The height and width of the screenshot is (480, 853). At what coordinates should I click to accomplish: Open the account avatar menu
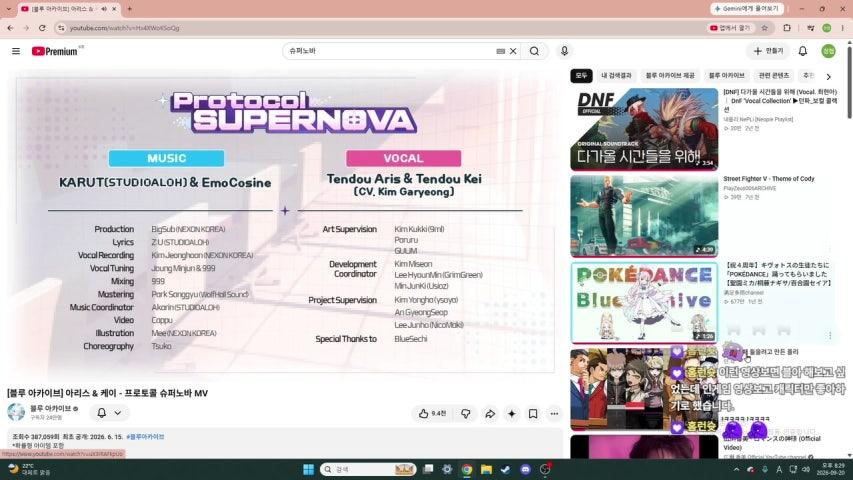(828, 51)
